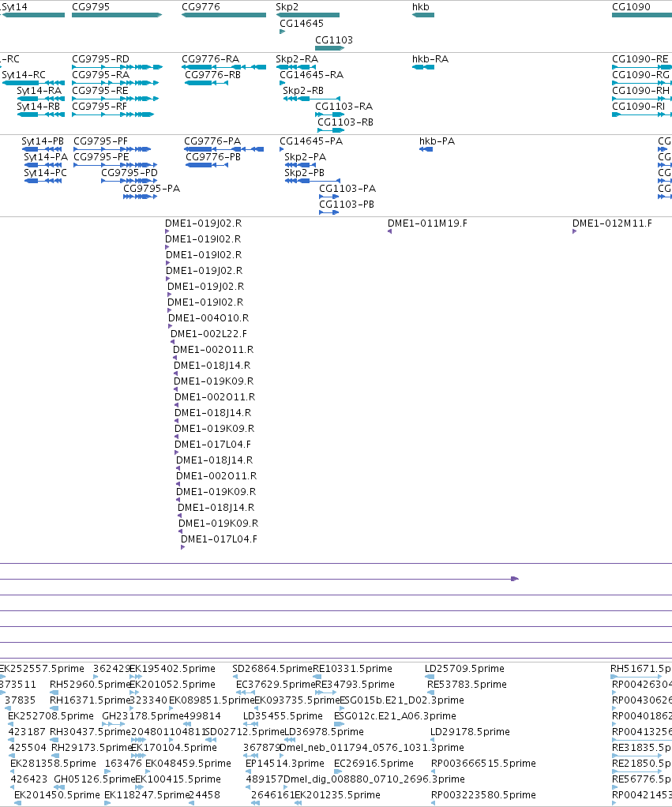Click transcript CG9776-RB

[x=213, y=75]
